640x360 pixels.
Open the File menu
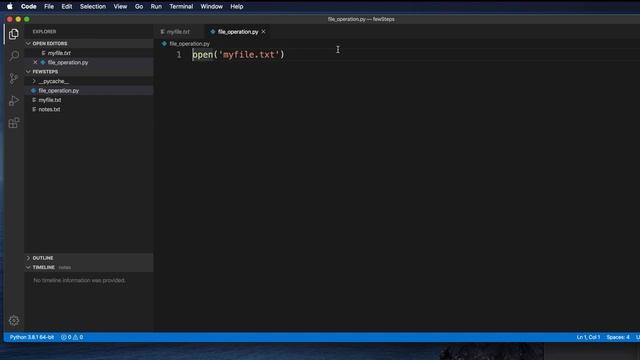click(x=49, y=7)
